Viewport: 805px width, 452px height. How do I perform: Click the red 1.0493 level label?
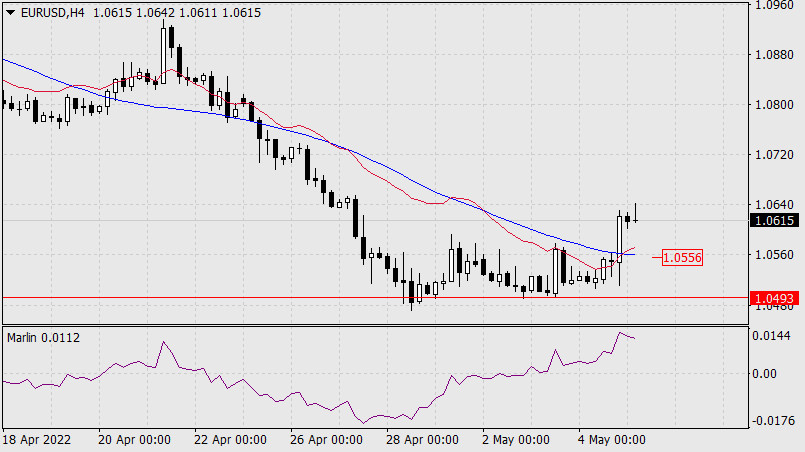(774, 298)
